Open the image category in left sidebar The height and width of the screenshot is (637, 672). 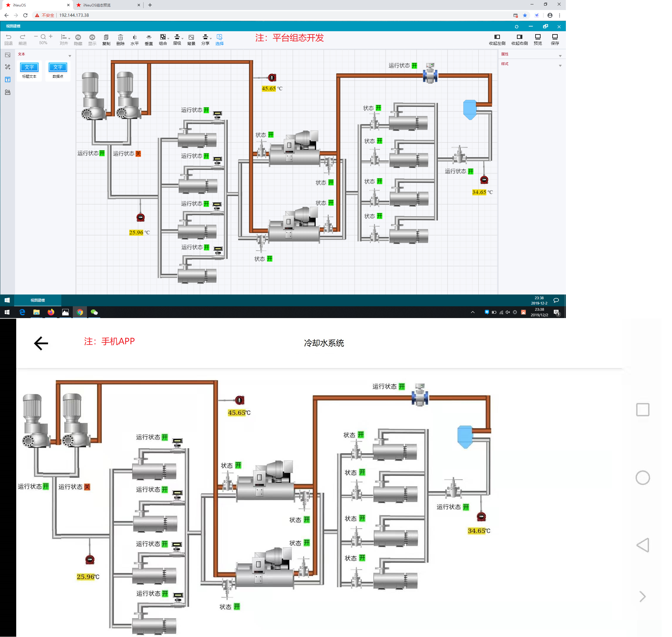point(7,55)
